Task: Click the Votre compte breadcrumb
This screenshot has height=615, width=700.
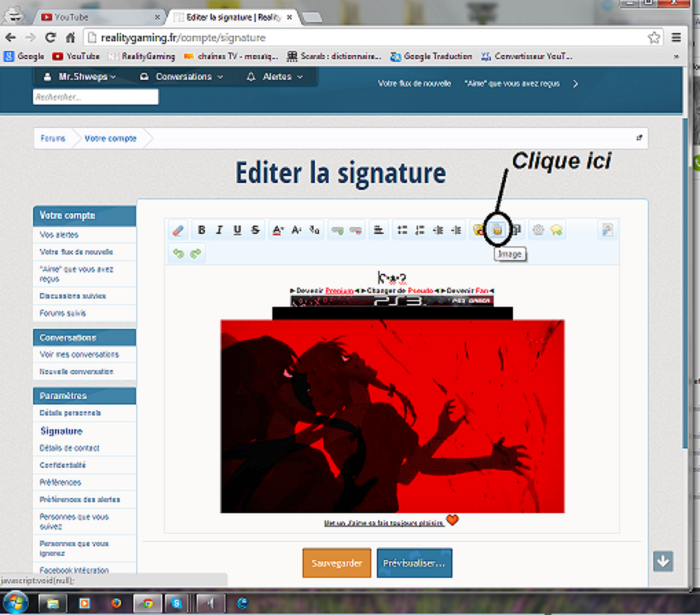Action: [x=110, y=138]
